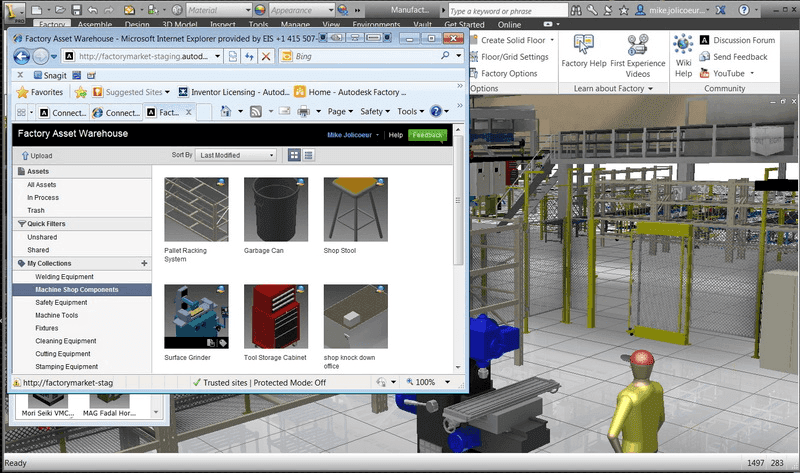Add new collection with plus icon

coord(144,263)
